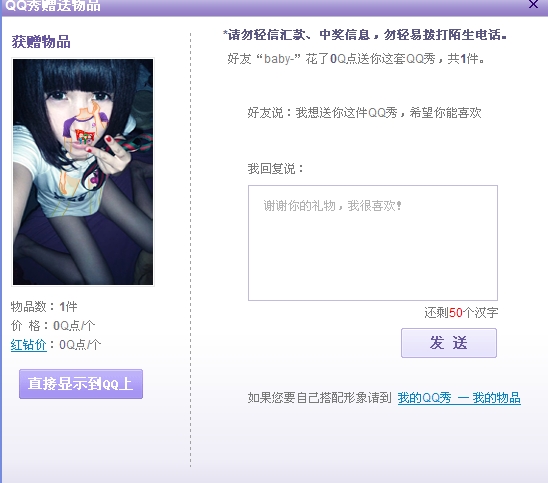Click the 物品数 1件 text
This screenshot has width=548, height=483.
click(x=44, y=307)
